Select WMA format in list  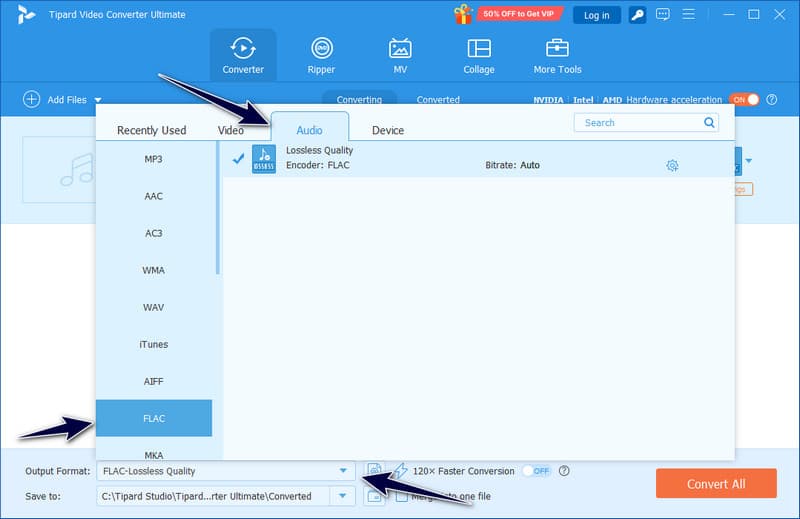[154, 270]
